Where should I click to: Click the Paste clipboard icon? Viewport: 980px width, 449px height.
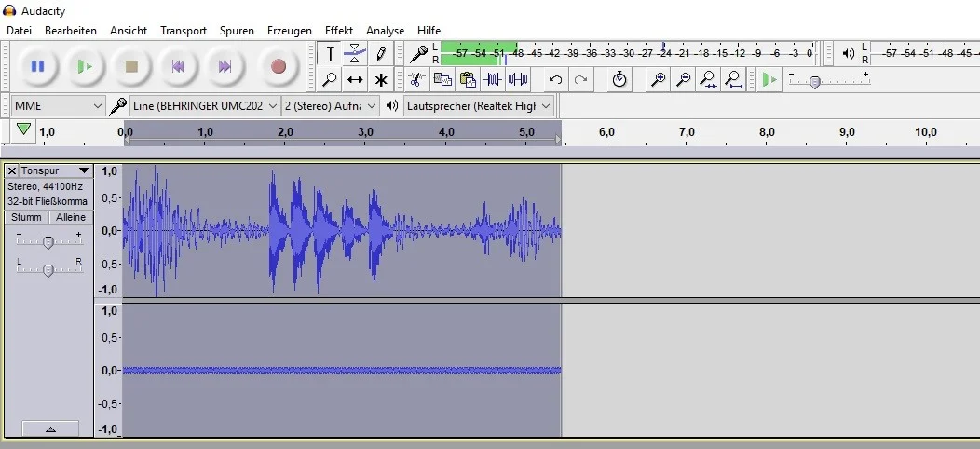point(468,79)
